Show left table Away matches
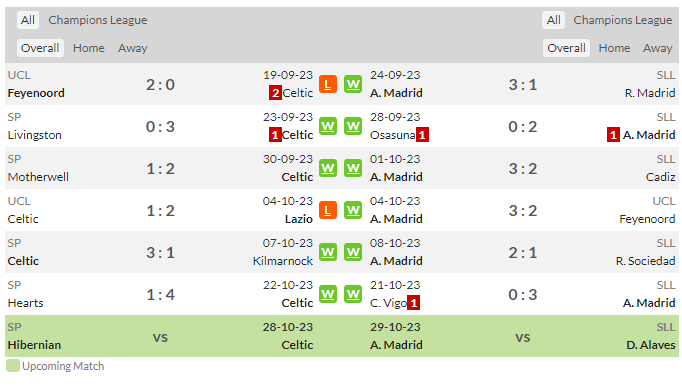Image resolution: width=682 pixels, height=392 pixels. pos(133,48)
